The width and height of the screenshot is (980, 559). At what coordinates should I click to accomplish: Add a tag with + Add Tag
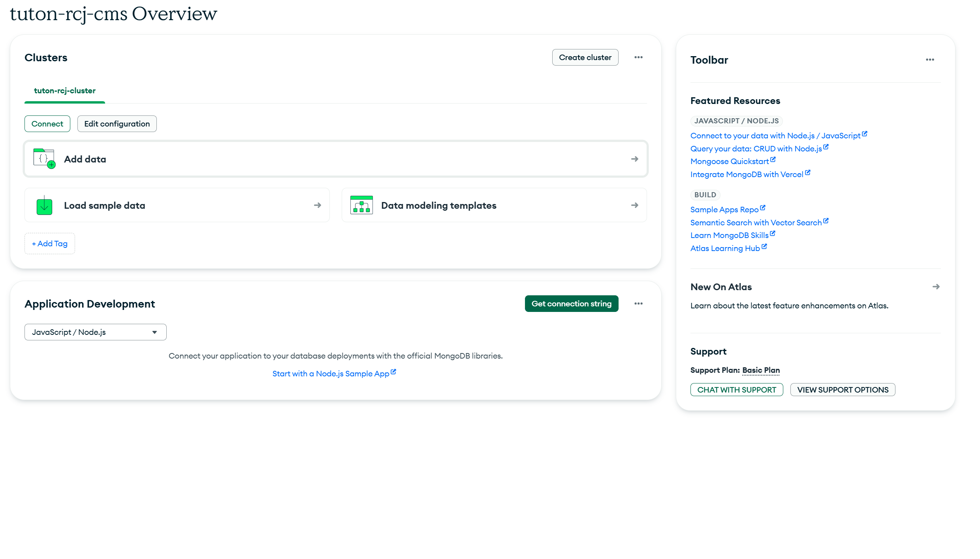point(50,244)
